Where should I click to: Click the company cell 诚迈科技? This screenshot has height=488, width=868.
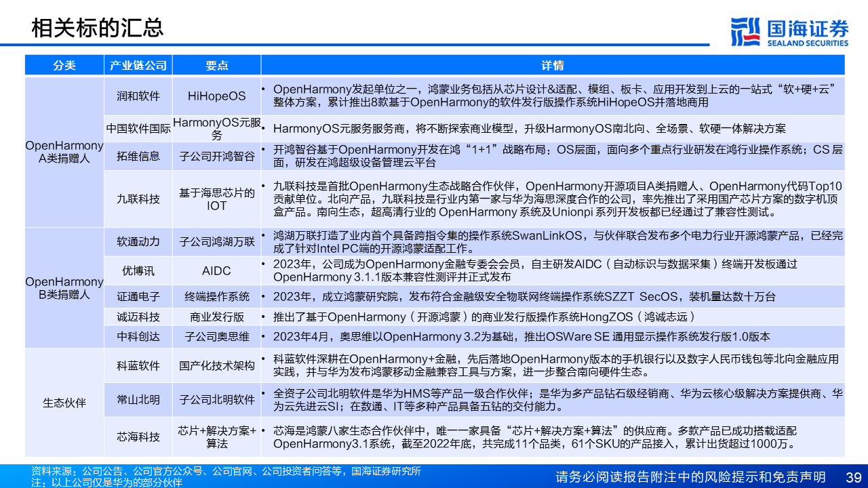tap(138, 317)
